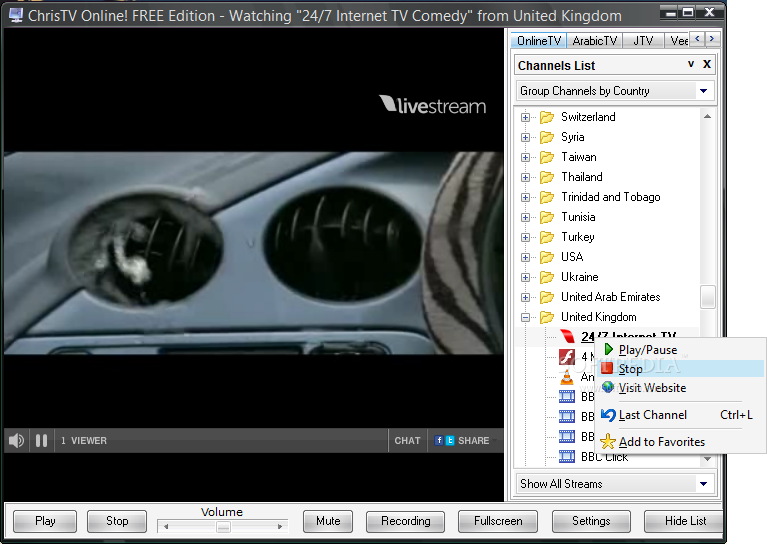Open the CHAT panel in the player
The image size is (767, 544).
[x=407, y=440]
